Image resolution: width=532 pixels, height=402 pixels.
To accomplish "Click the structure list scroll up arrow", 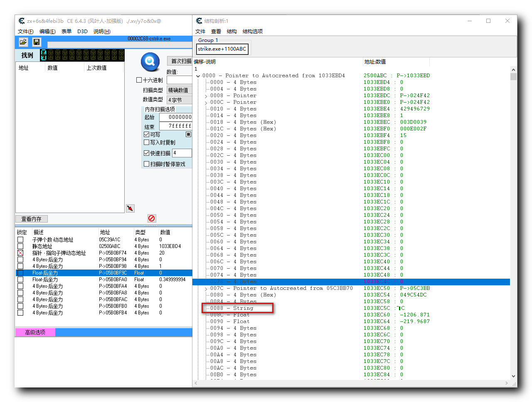I will (x=513, y=70).
